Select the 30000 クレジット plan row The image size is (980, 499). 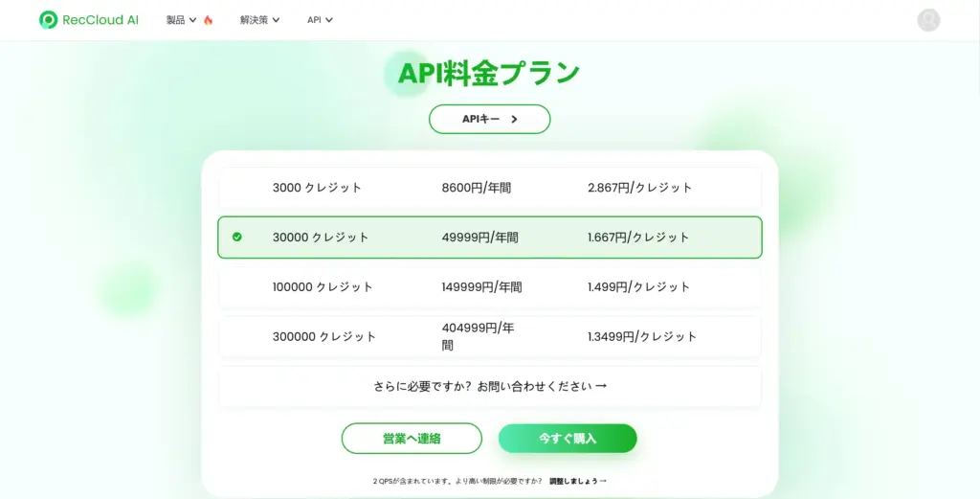490,238
